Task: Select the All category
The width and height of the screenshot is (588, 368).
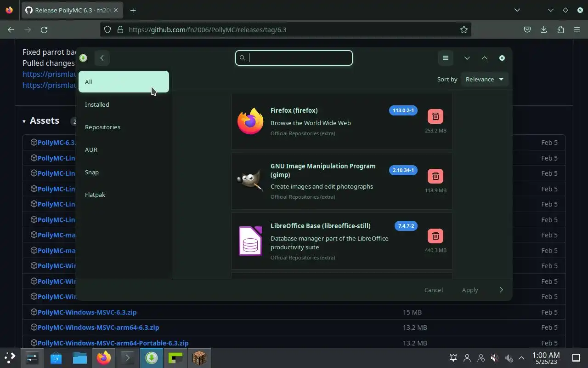Action: coord(124,82)
